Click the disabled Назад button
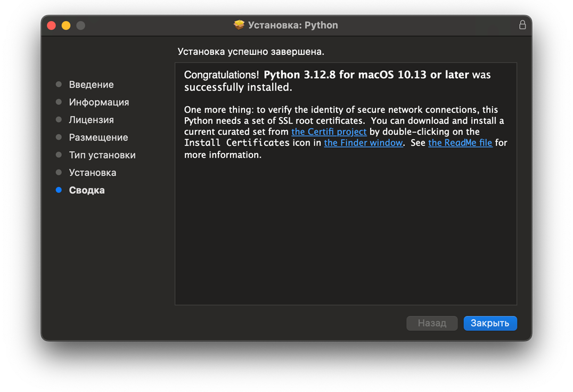This screenshot has width=573, height=392. 432,323
